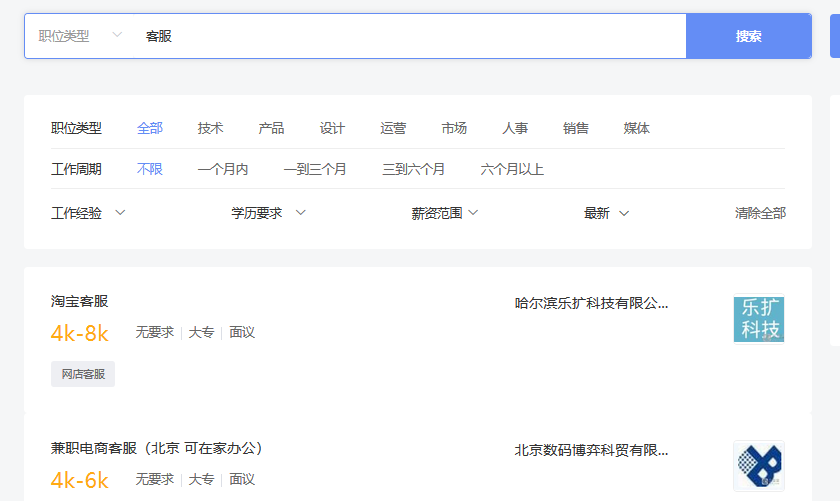Open the 职位类型 dropdown in search bar

point(80,36)
